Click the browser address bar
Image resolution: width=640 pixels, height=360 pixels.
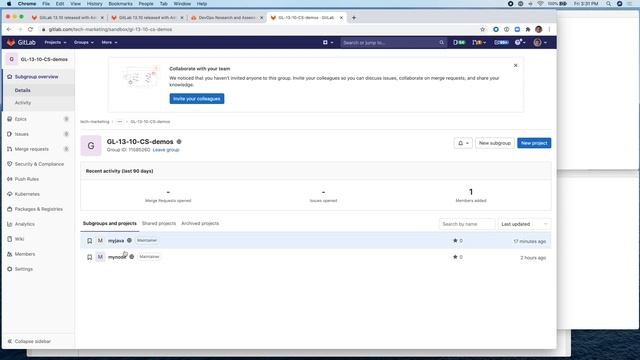click(x=261, y=29)
